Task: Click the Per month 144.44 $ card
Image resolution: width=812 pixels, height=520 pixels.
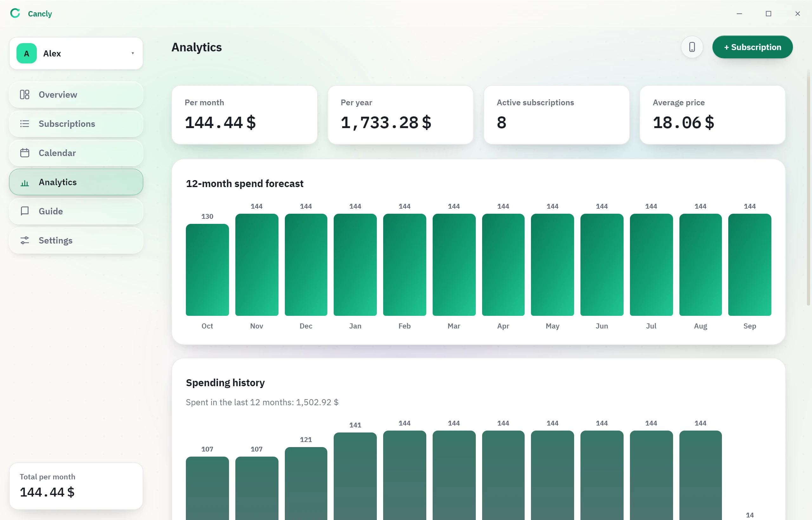Action: (x=244, y=115)
